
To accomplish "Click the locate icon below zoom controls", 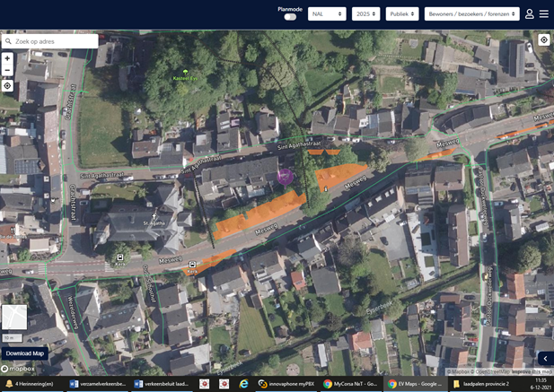I will 7,86.
